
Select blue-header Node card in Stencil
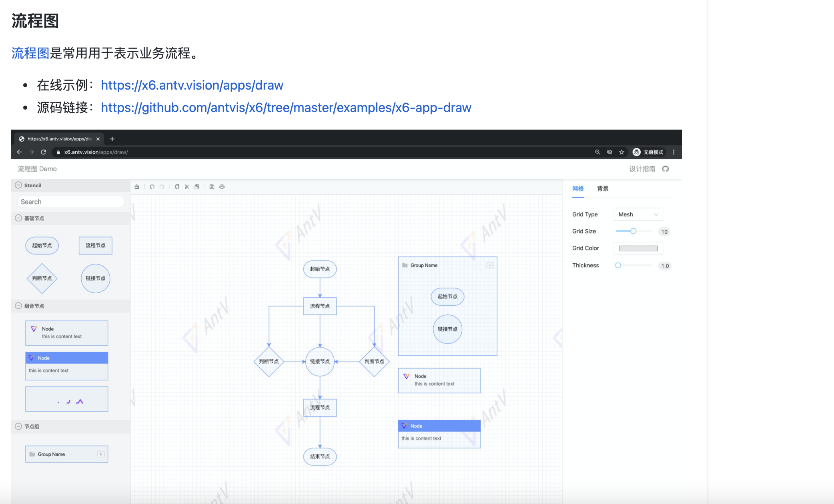click(x=67, y=366)
